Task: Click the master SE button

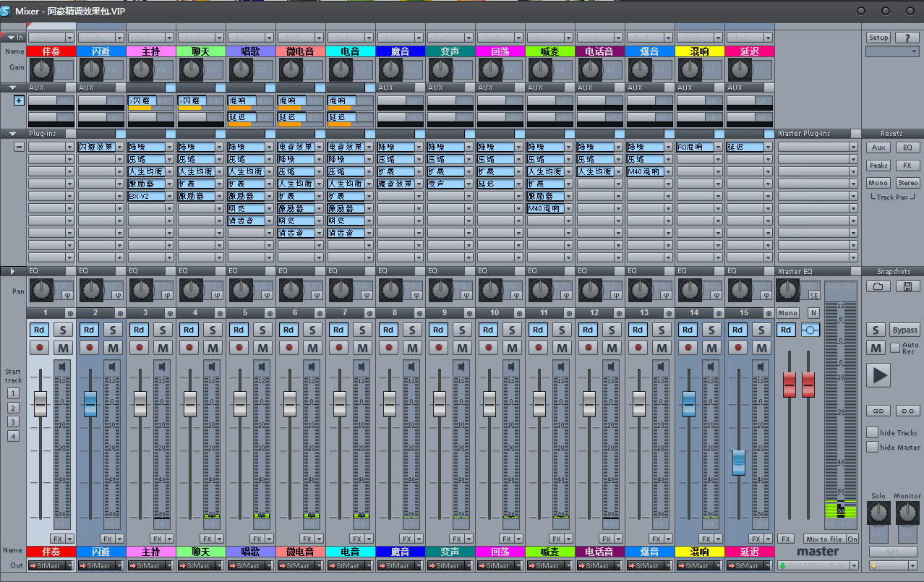Action: [x=813, y=296]
